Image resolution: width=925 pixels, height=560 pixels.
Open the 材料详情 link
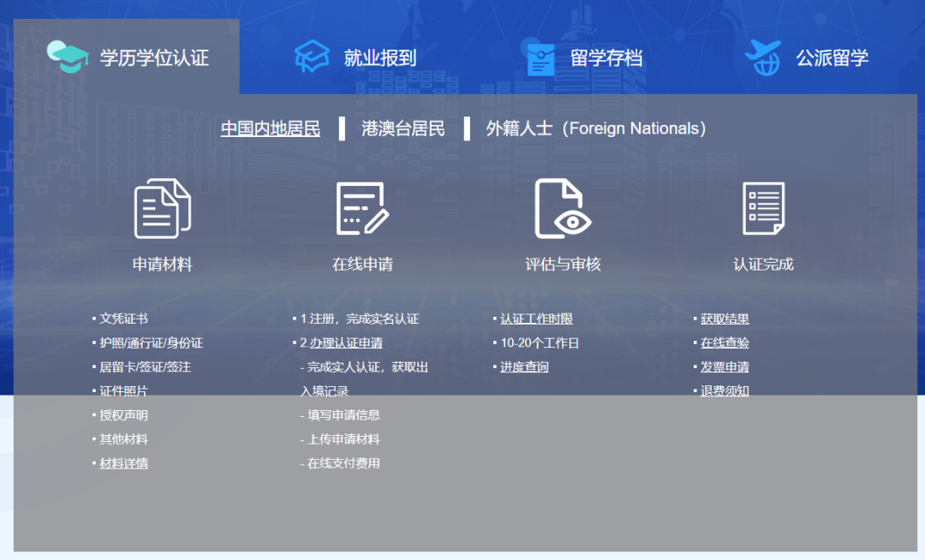point(124,464)
